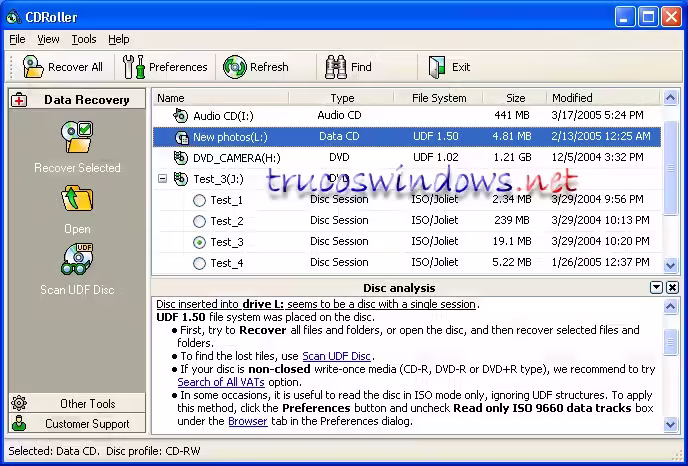Click the Disc analysis scroll up arrow
Viewport: 688px width, 466px height.
tap(670, 306)
